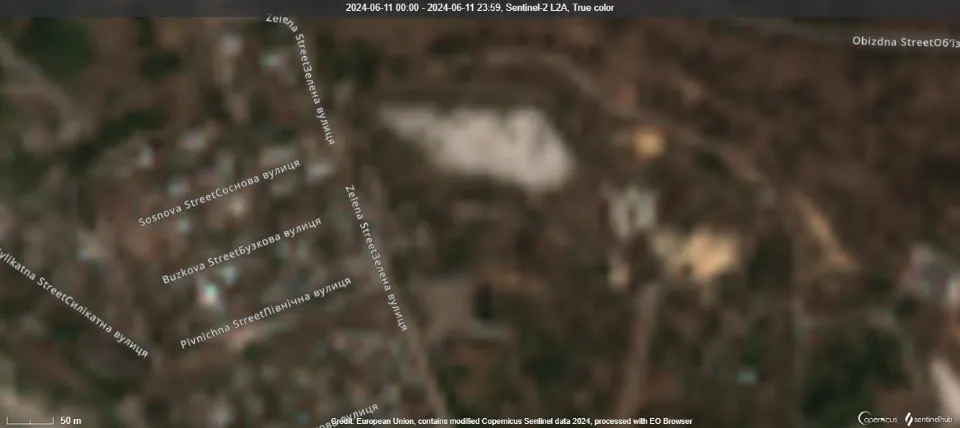960x428 pixels.
Task: Click the Copernicus logo
Action: (x=877, y=418)
